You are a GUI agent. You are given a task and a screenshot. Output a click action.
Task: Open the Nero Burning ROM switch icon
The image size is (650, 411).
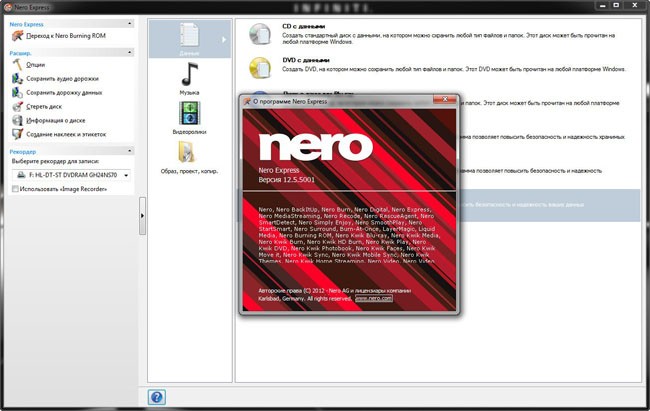(17, 36)
